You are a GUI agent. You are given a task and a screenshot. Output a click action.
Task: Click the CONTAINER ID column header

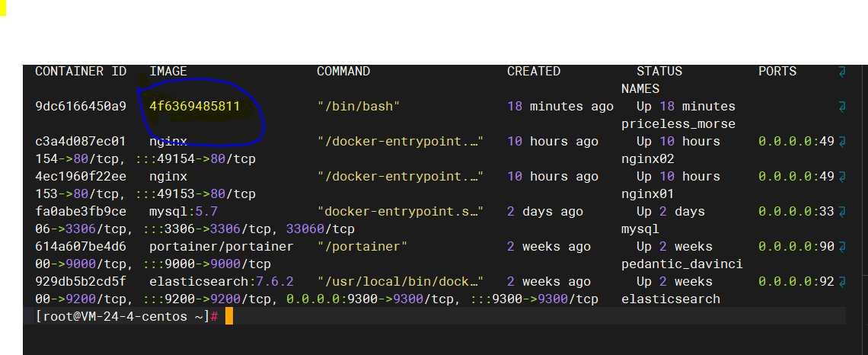[x=81, y=72]
